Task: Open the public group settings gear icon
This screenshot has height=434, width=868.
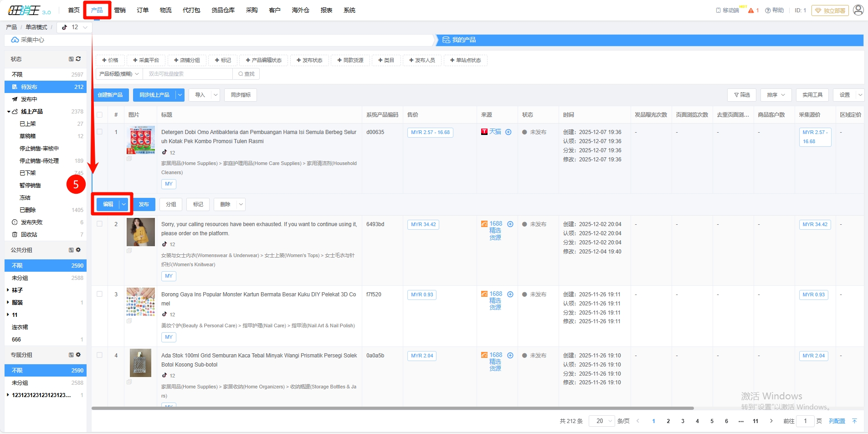Action: pyautogui.click(x=78, y=250)
